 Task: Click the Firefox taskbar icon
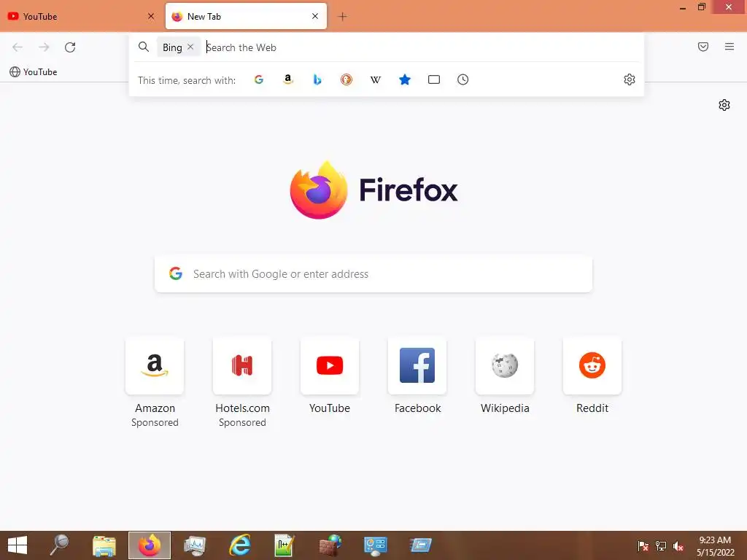point(150,545)
